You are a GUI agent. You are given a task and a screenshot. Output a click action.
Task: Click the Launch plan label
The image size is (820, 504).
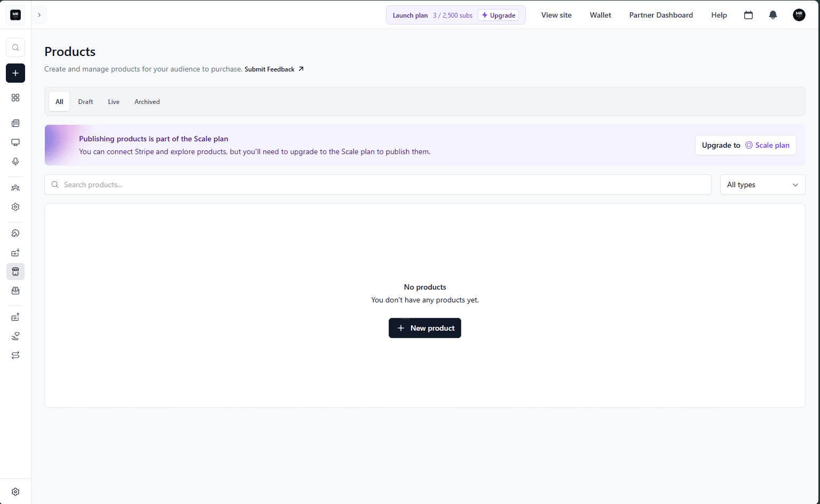[x=410, y=15]
